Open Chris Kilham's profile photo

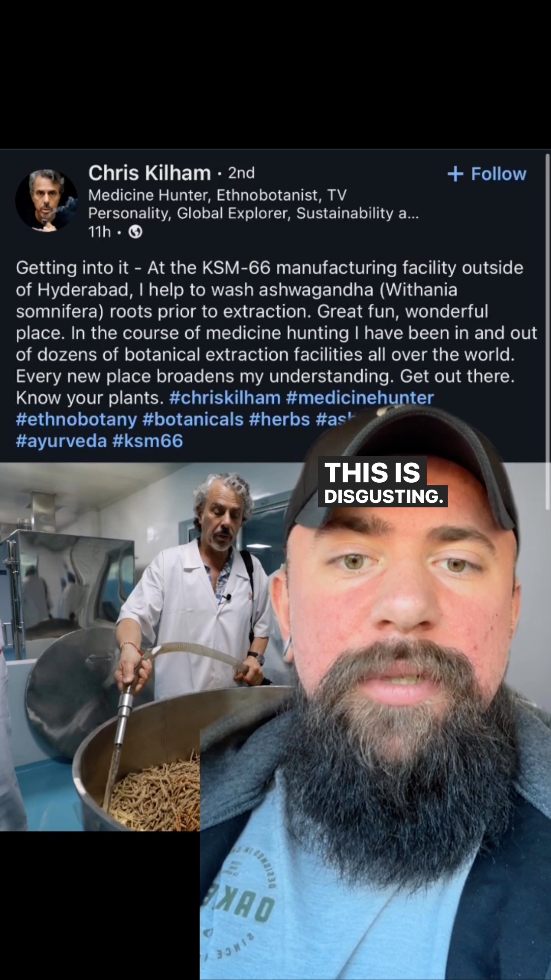(47, 200)
